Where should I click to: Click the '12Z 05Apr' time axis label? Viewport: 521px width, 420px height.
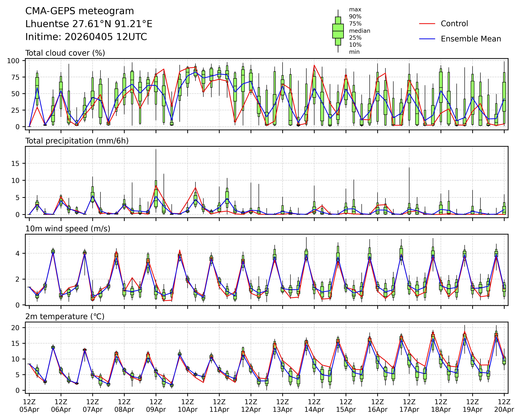click(x=29, y=406)
